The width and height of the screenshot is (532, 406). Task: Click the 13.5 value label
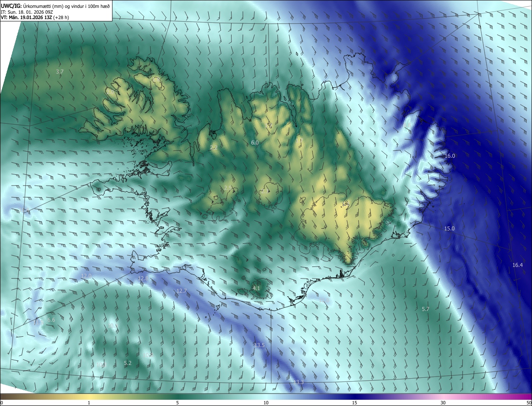coord(260,345)
